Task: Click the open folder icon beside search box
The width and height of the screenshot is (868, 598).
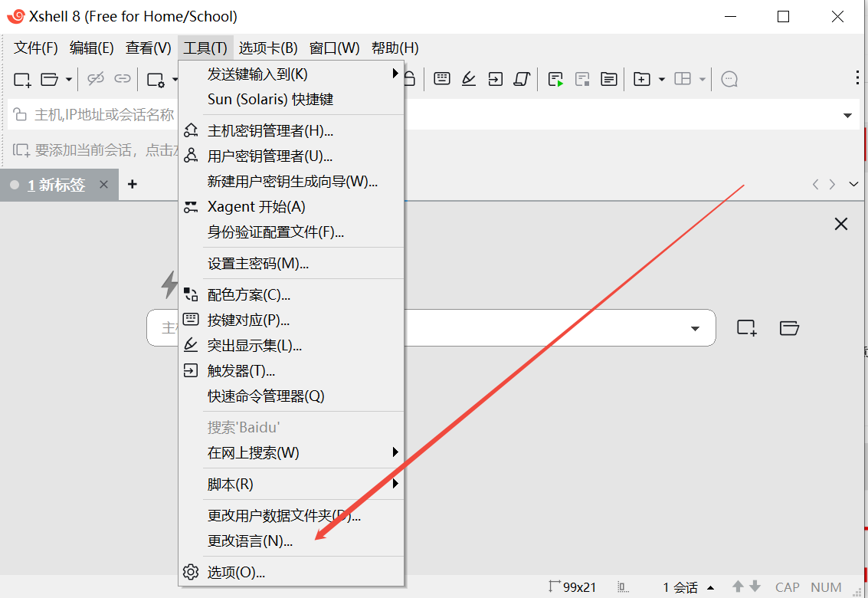Action: (789, 328)
